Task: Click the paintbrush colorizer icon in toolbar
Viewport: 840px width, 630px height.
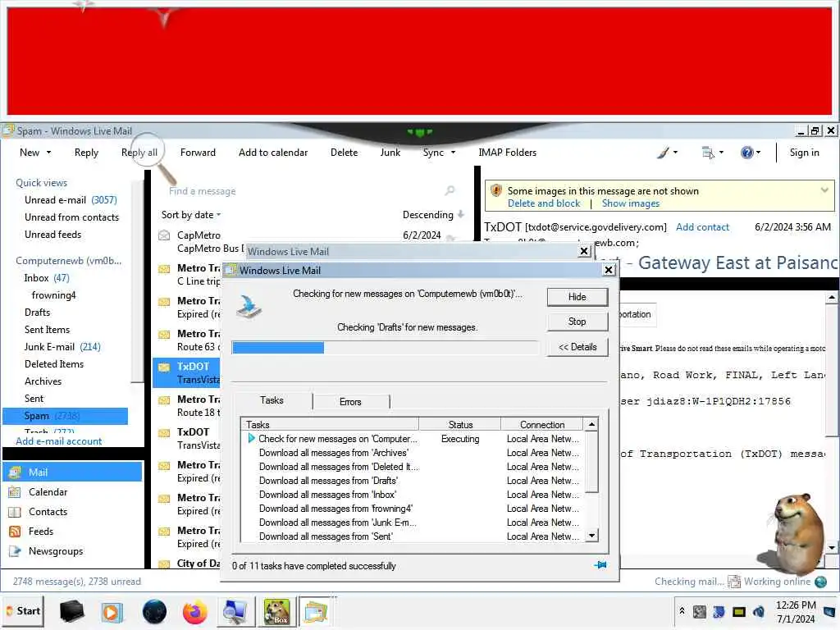Action: point(663,153)
